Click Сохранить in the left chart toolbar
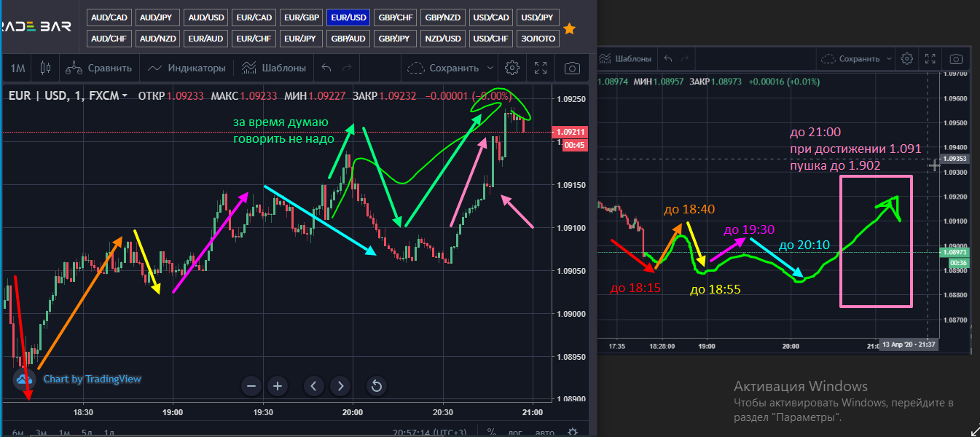The image size is (980, 437). pos(444,68)
